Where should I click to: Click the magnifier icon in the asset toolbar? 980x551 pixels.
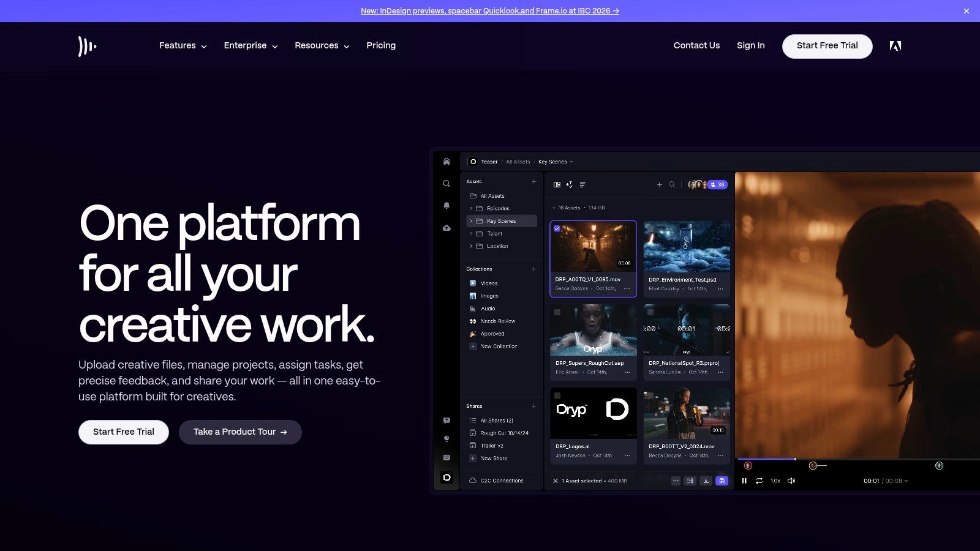(672, 184)
